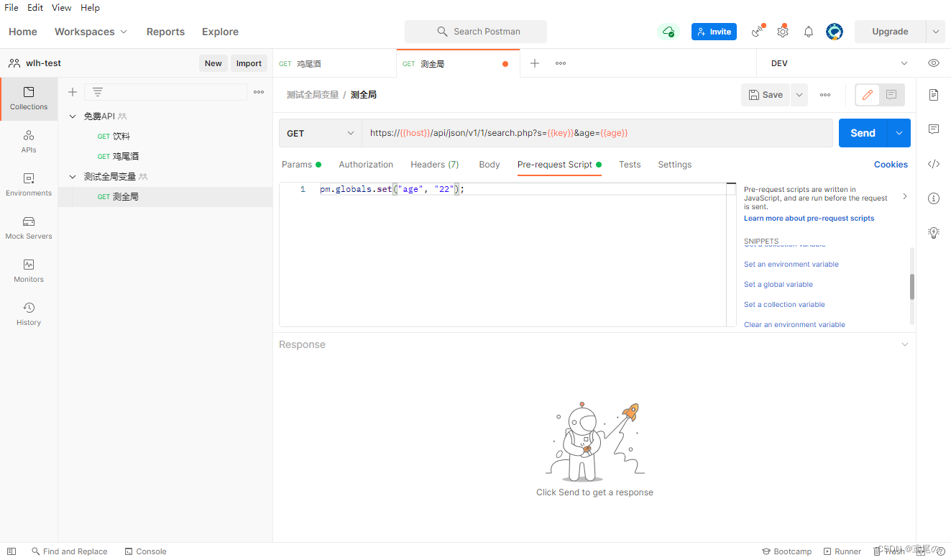Open the File menu
The height and width of the screenshot is (560, 951).
click(12, 8)
